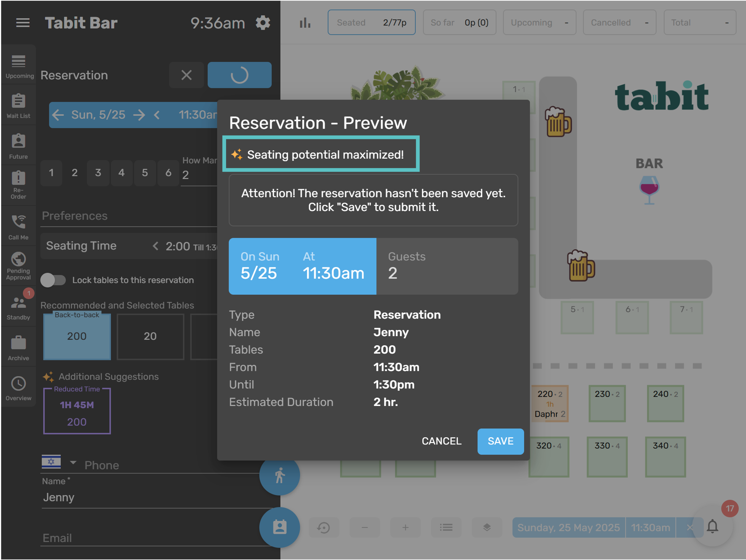Click the notification bell icon

[712, 527]
